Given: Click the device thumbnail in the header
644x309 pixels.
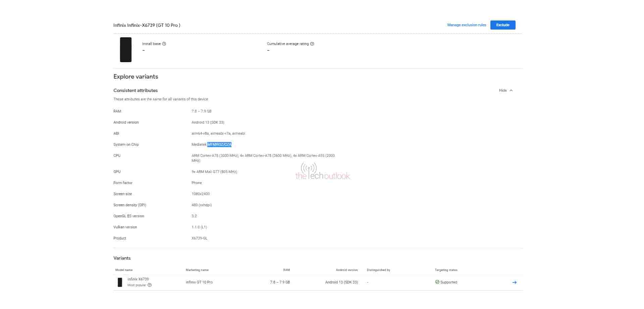Looking at the screenshot, I should [125, 50].
